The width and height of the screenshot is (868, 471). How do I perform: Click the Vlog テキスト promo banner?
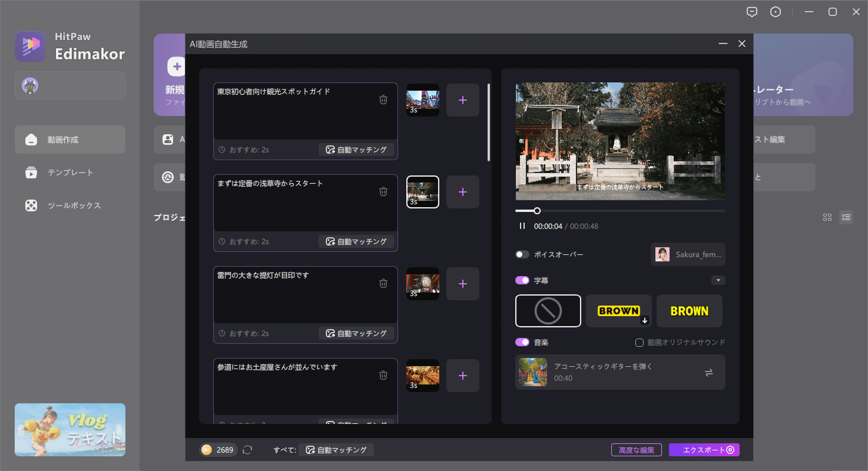[x=70, y=430]
